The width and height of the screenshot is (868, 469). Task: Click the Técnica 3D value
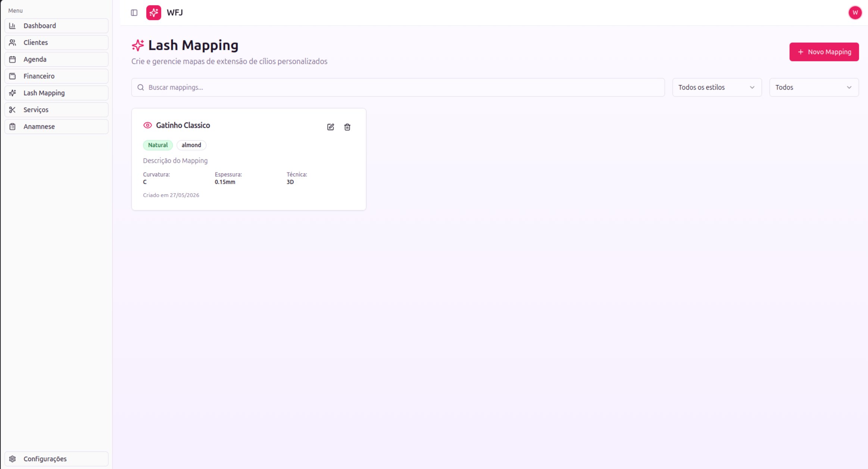290,182
